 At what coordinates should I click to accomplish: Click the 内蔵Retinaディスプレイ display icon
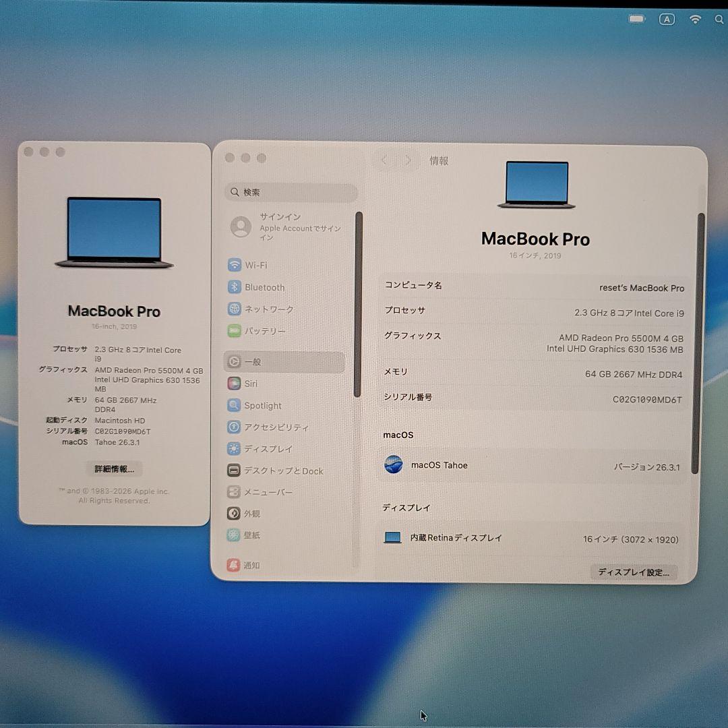393,537
